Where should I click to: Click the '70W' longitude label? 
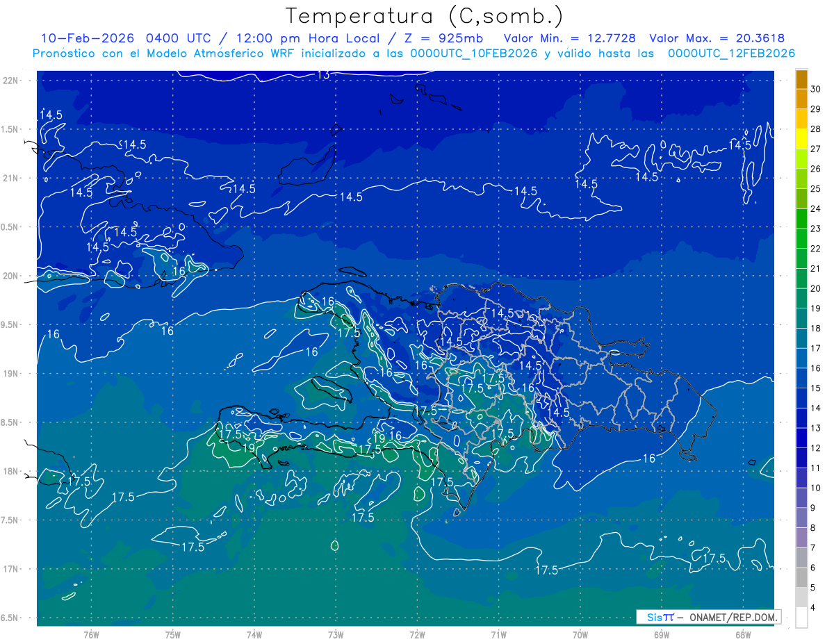[580, 635]
